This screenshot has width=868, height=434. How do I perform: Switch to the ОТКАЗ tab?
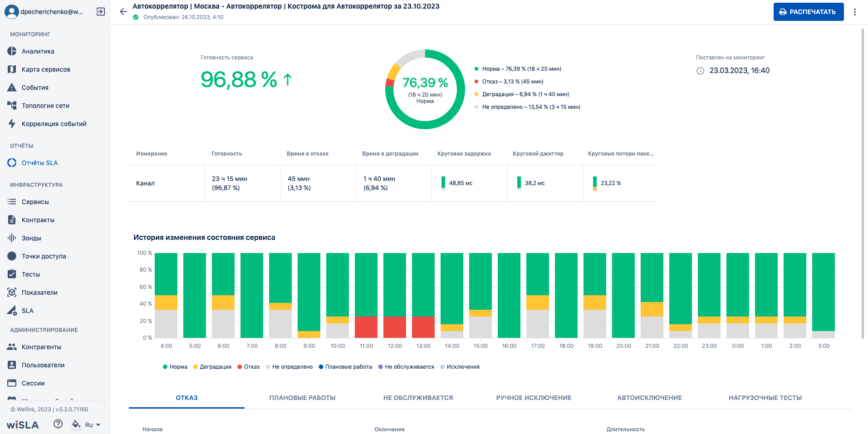click(186, 398)
